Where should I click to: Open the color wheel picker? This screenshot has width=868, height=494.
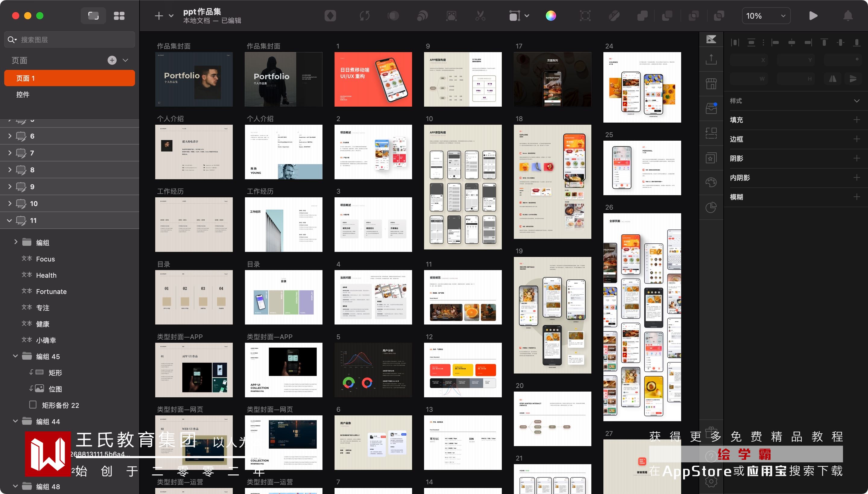click(x=551, y=16)
